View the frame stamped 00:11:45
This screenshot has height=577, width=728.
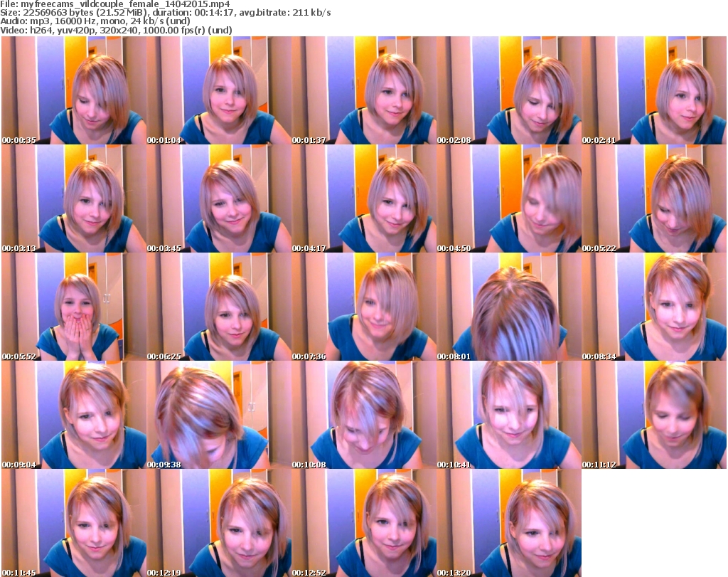74,523
